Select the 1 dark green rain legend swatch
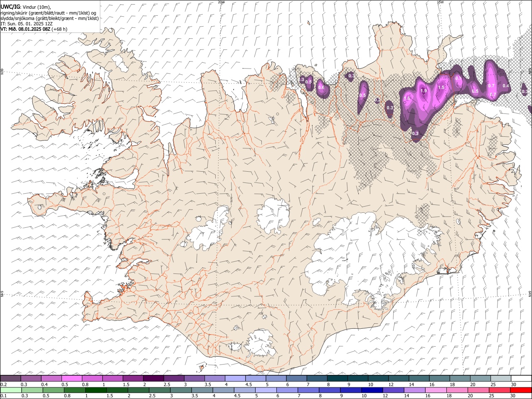Screen dimensions: 532x399 pyautogui.click(x=96, y=390)
